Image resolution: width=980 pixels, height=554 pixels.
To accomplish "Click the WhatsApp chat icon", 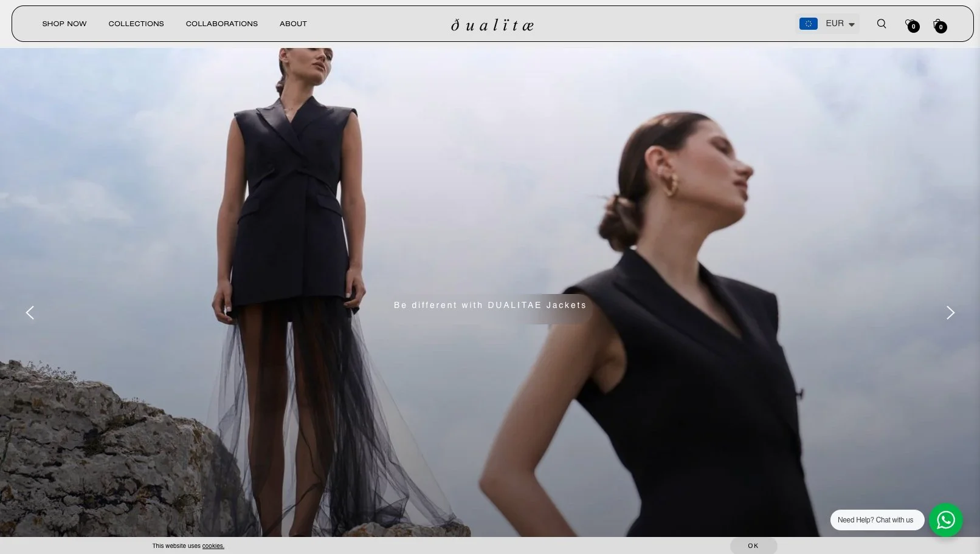I will (x=945, y=520).
